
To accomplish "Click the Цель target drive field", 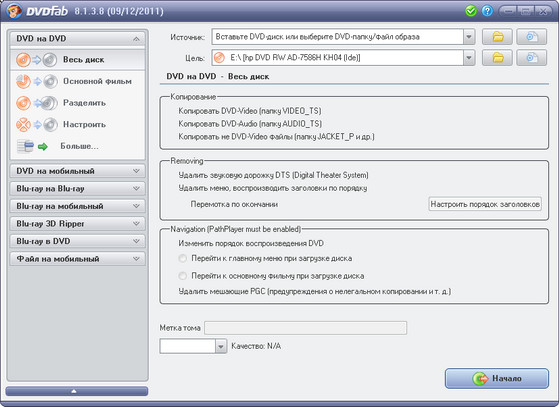I will [338, 58].
